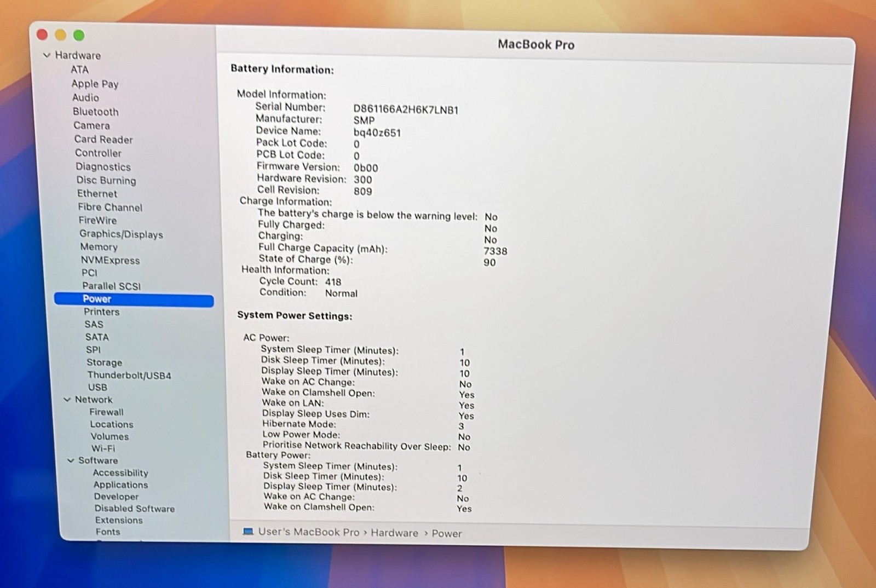The height and width of the screenshot is (588, 876).
Task: Select SPI in the Hardware list
Action: 94,350
